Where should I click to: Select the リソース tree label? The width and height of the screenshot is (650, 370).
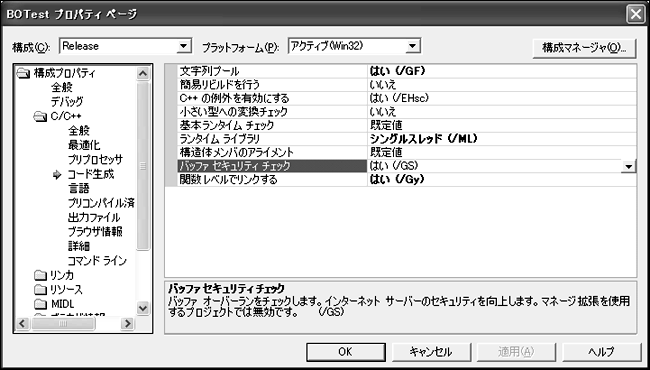coord(66,289)
